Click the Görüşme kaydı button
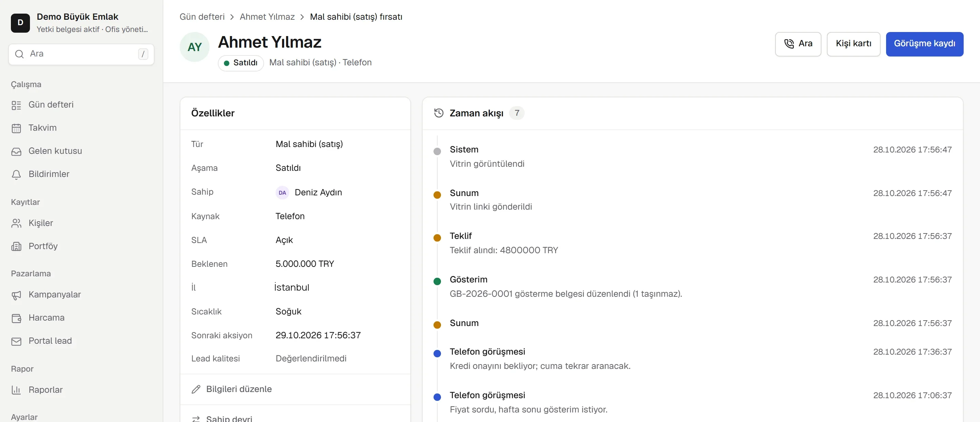 925,44
